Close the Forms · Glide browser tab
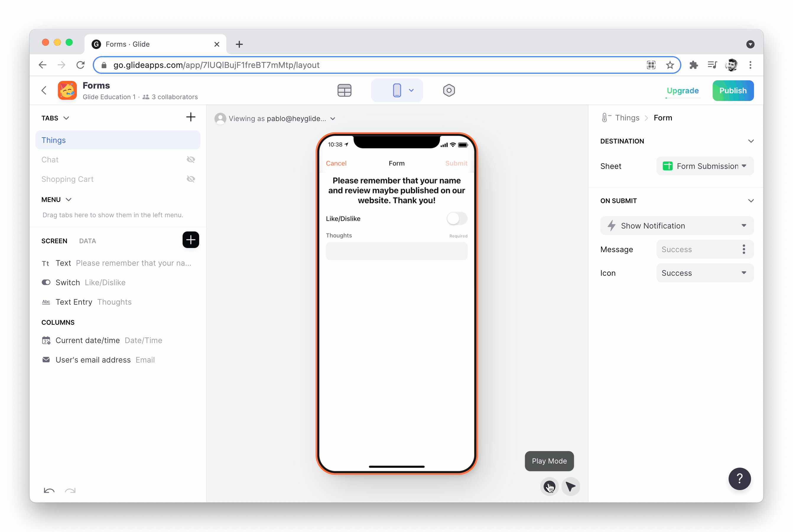Image resolution: width=793 pixels, height=532 pixels. point(217,45)
